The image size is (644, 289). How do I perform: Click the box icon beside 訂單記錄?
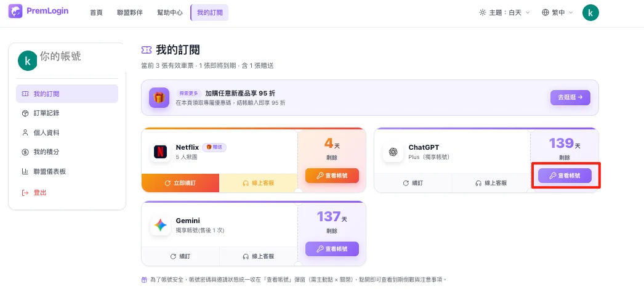tap(25, 113)
